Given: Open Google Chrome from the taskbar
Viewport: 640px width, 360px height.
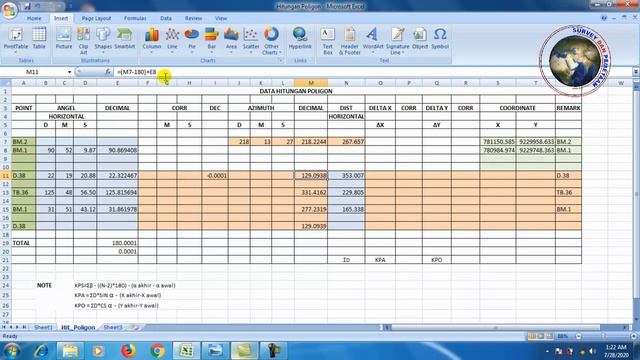Looking at the screenshot, I should coord(157,351).
